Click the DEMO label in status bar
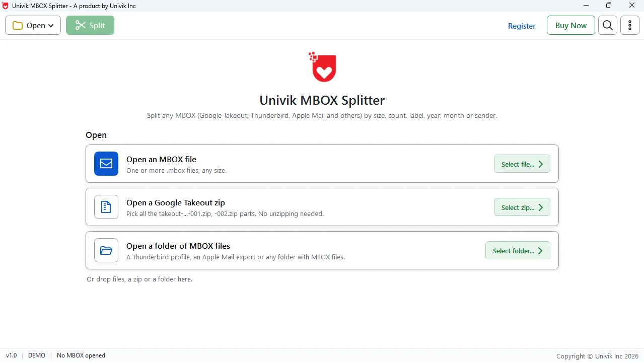 pos(37,355)
